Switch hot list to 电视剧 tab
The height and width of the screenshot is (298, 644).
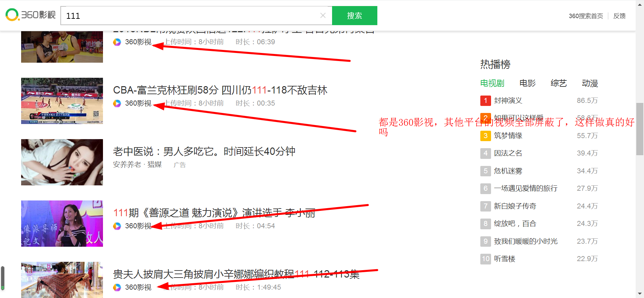[492, 83]
